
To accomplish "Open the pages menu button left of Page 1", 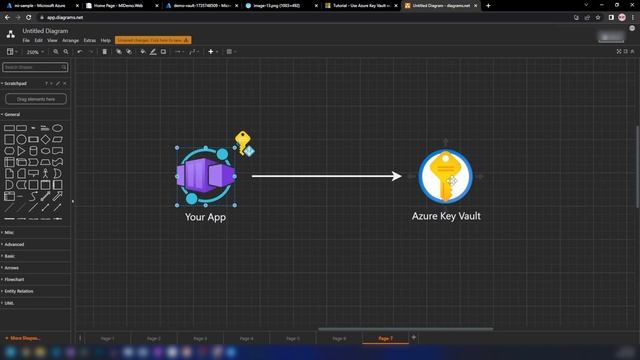I will tap(80, 338).
